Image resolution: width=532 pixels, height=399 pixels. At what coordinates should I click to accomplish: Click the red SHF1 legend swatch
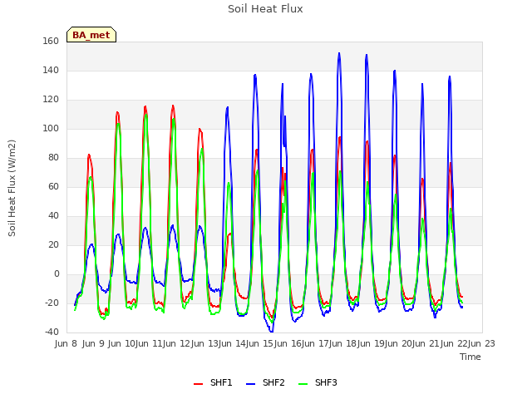(x=198, y=384)
